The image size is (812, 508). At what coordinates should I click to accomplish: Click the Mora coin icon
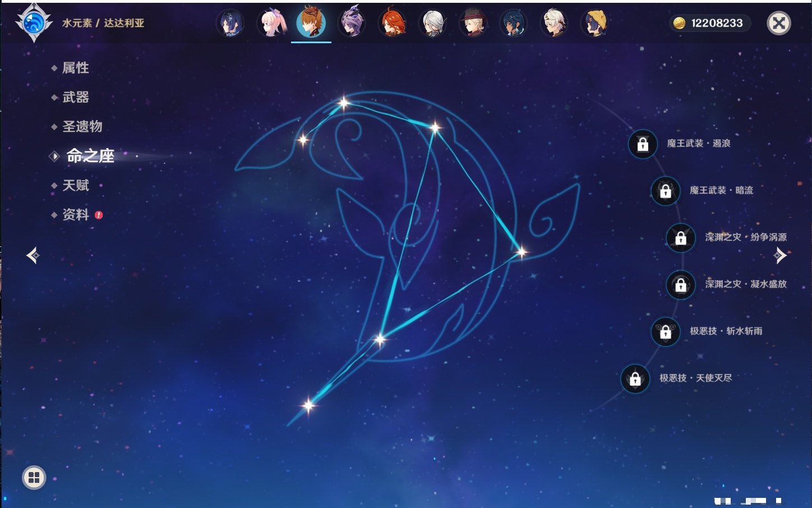[x=679, y=23]
